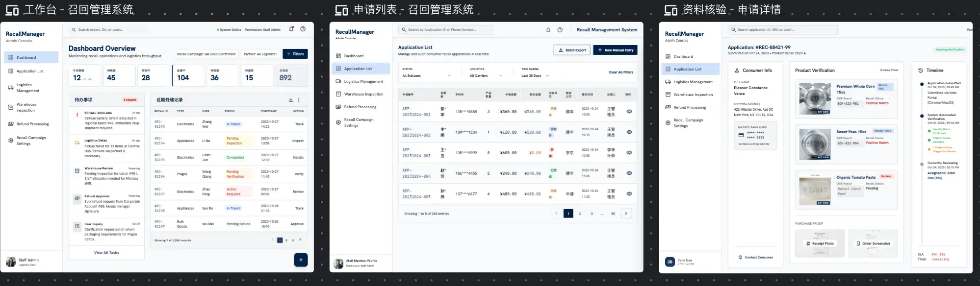This screenshot has height=286, width=980.
Task: View application APP-20231024-002 via eye icon
Action: (629, 132)
